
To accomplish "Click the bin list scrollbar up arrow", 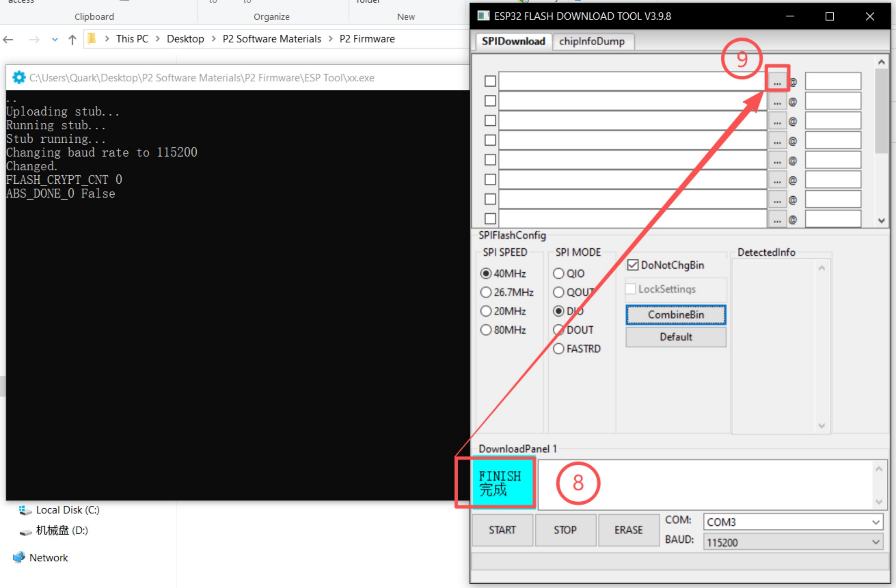I will pyautogui.click(x=881, y=62).
